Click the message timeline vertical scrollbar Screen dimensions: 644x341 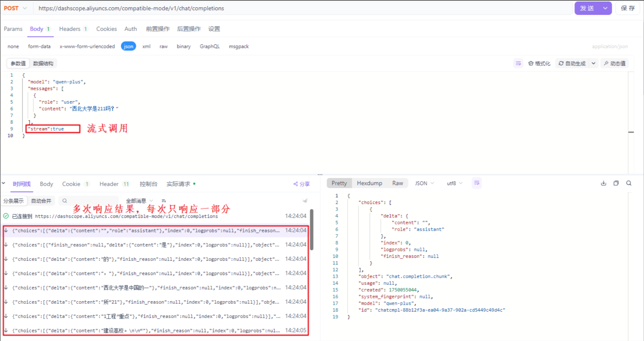coord(311,230)
